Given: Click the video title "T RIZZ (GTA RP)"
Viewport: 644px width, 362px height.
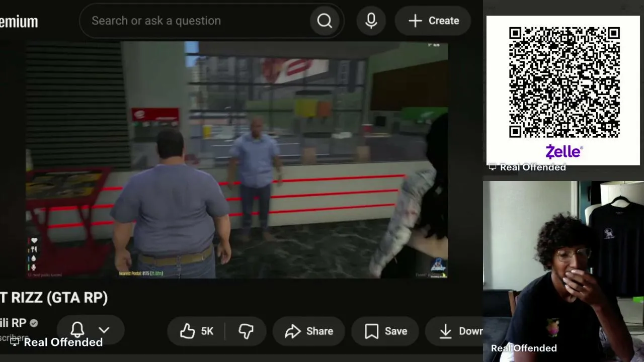Looking at the screenshot, I should (x=54, y=298).
